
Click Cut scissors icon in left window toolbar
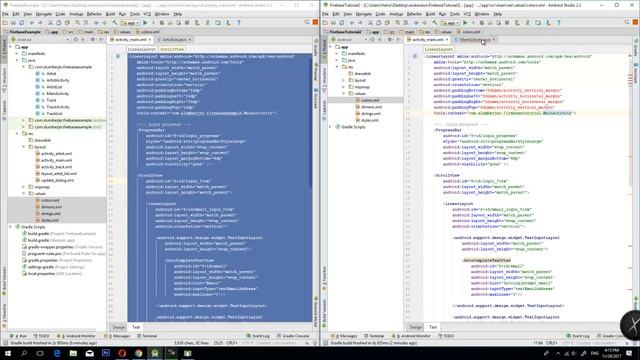pos(51,23)
